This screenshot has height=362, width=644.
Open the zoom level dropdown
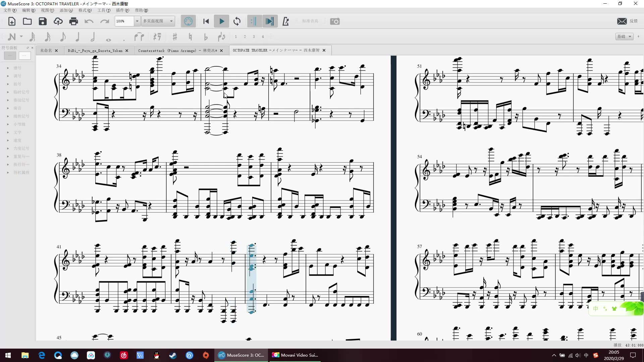137,21
